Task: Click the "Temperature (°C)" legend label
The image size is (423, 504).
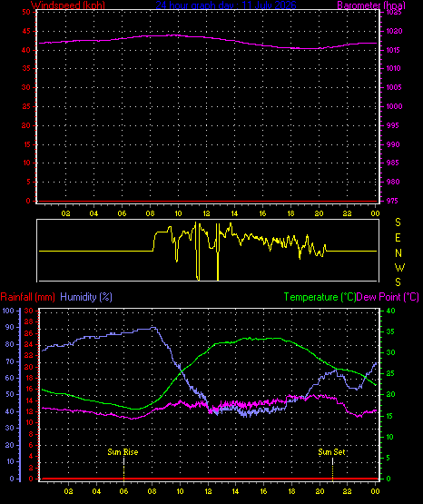Action: pos(320,297)
